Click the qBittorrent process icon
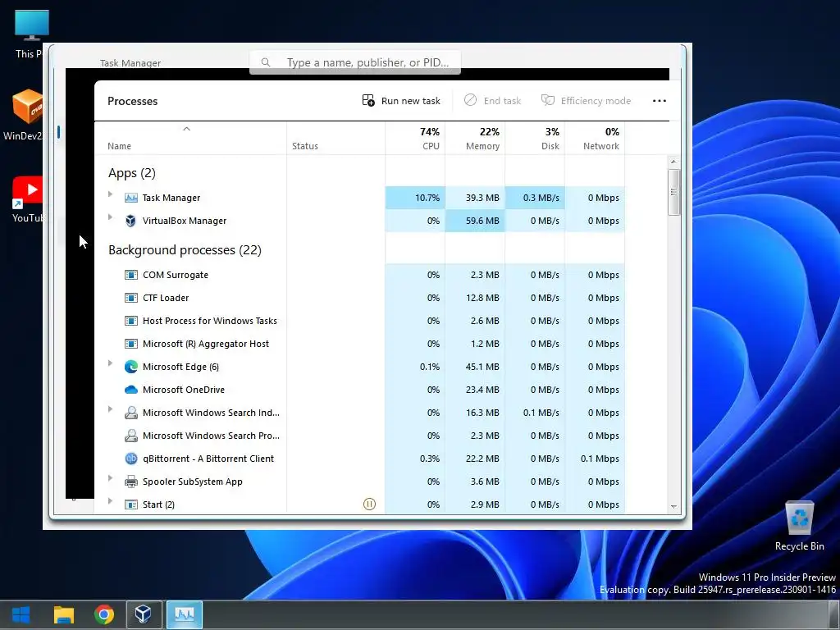This screenshot has width=840, height=630. click(131, 459)
